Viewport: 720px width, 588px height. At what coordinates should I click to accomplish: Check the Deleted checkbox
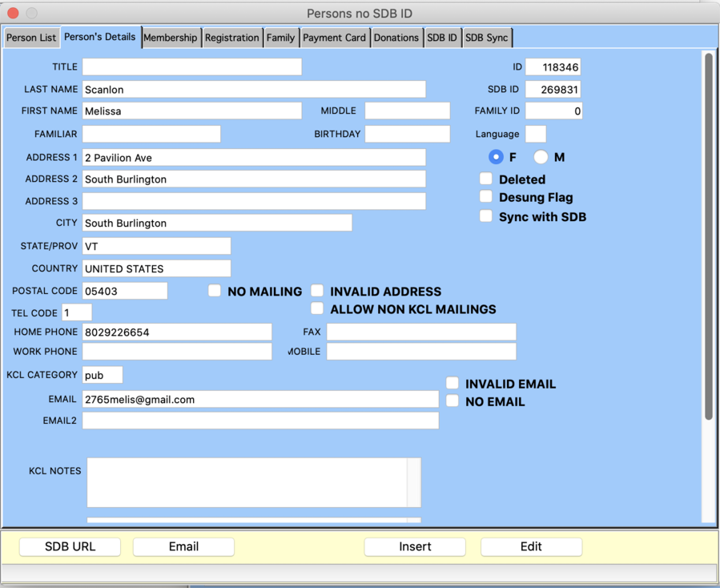pos(486,179)
